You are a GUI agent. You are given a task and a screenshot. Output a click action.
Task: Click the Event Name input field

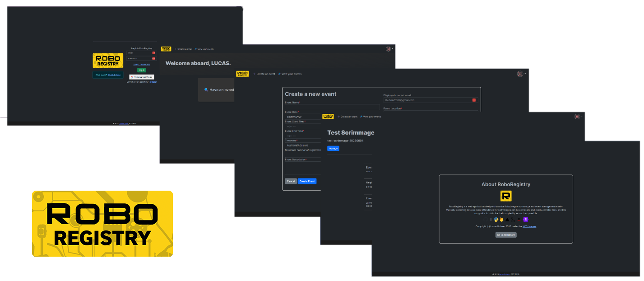[x=332, y=107]
